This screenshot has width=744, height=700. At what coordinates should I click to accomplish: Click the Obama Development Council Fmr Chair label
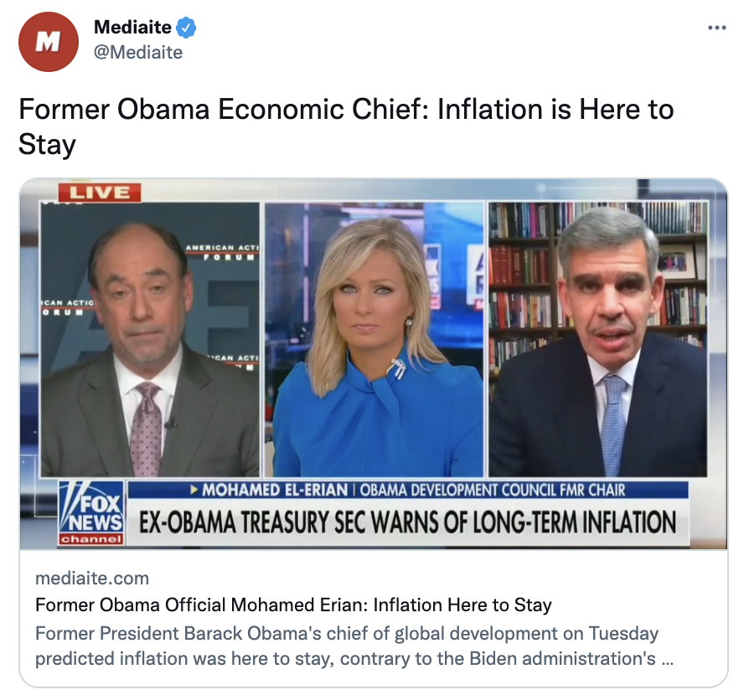493,490
